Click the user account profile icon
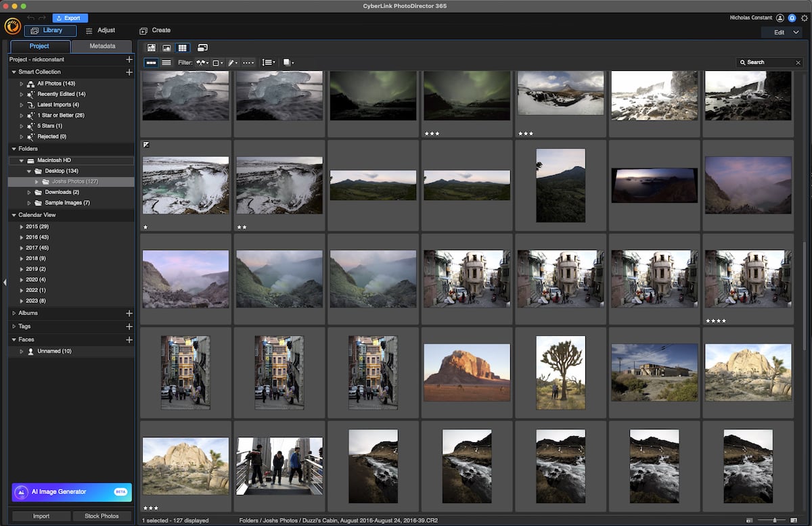This screenshot has width=812, height=526. tap(780, 18)
